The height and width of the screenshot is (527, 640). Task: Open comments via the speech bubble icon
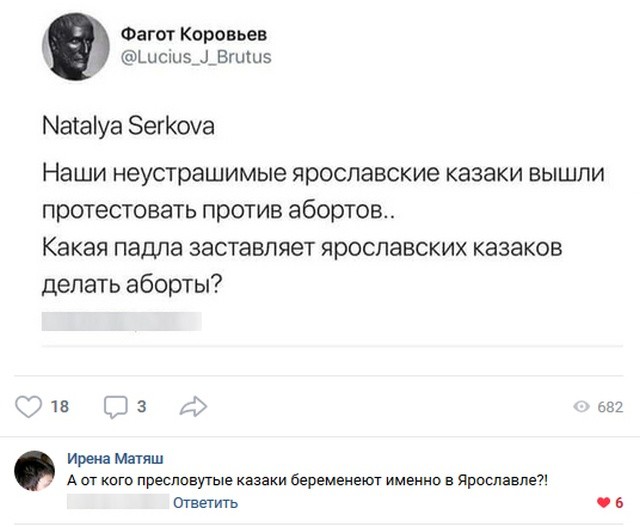click(x=116, y=406)
